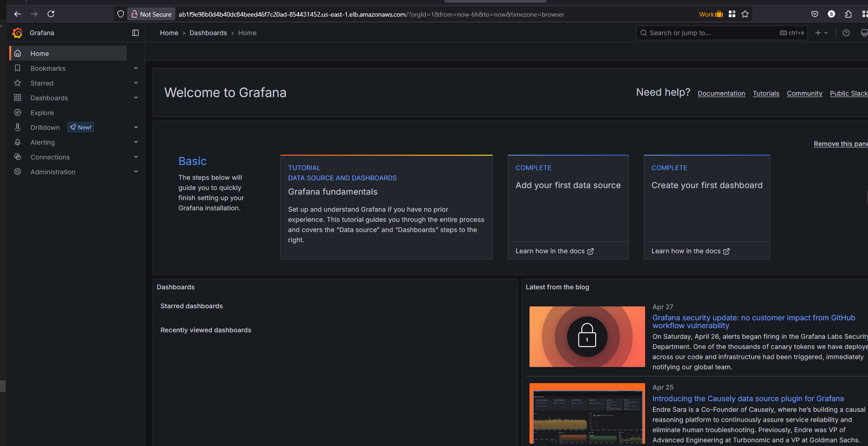Click the Dashboards grid icon
The width and height of the screenshot is (868, 446).
(18, 98)
